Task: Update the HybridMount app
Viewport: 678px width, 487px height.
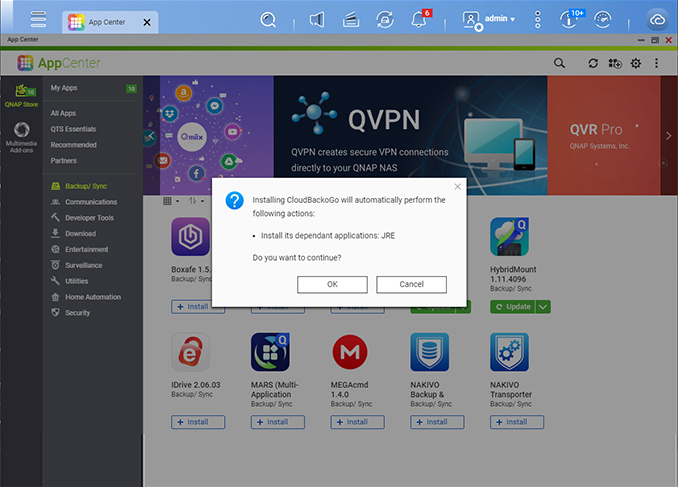Action: coord(513,307)
